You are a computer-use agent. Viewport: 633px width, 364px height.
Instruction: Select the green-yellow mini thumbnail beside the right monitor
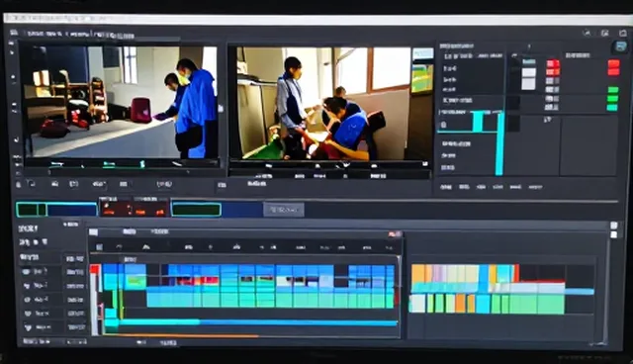pos(422,78)
